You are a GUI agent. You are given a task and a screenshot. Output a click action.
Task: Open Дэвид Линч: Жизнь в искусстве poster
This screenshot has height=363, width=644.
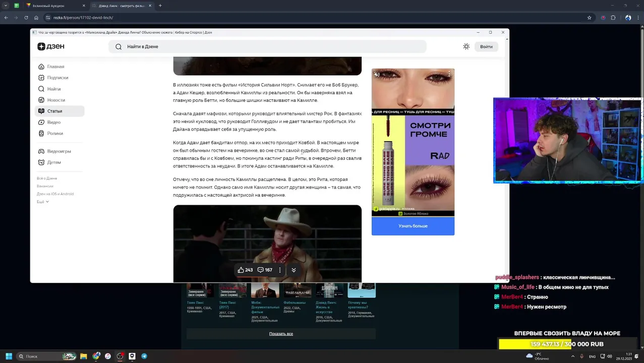(x=329, y=290)
